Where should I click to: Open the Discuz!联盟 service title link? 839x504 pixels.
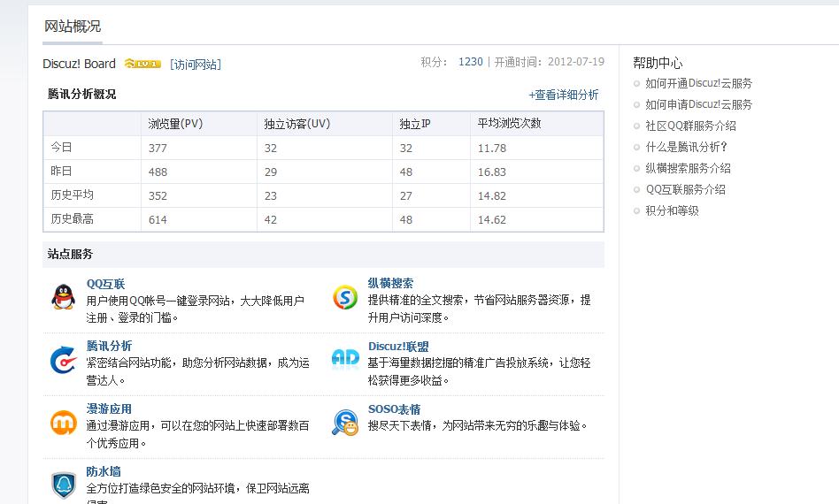[x=398, y=347]
